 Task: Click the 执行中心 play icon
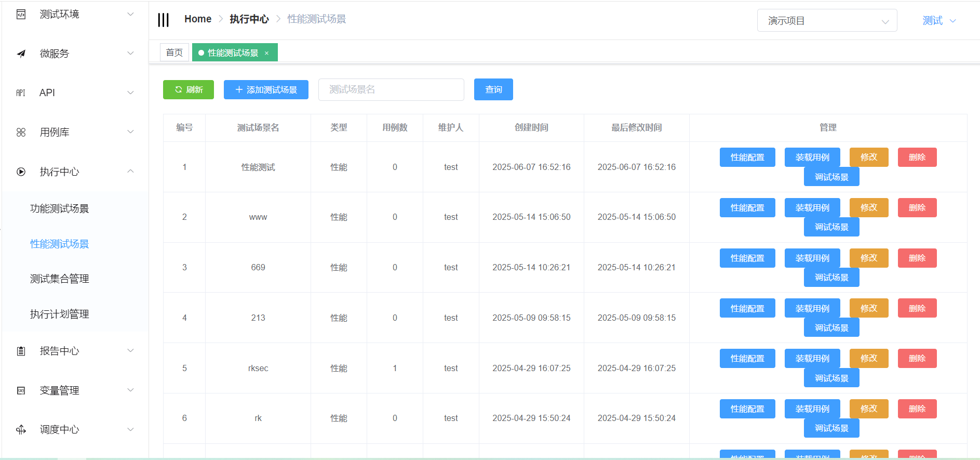(x=21, y=172)
